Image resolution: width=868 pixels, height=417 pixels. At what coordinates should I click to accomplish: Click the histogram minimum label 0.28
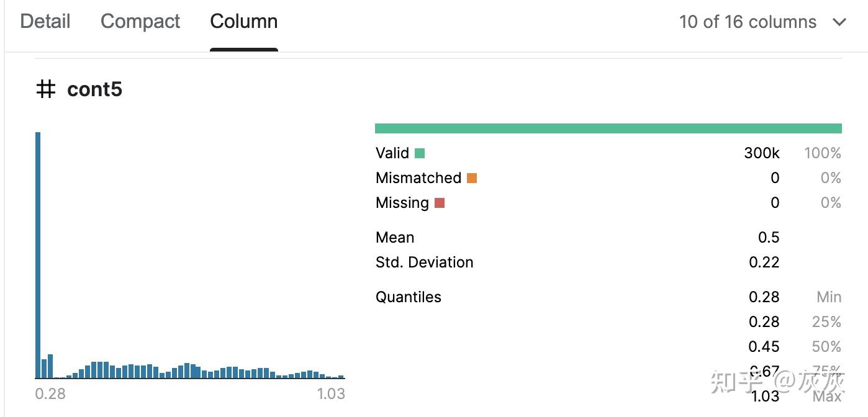click(50, 394)
